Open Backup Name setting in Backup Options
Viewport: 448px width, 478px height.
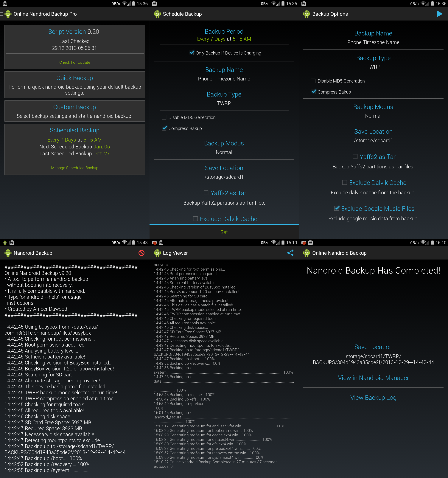[373, 38]
